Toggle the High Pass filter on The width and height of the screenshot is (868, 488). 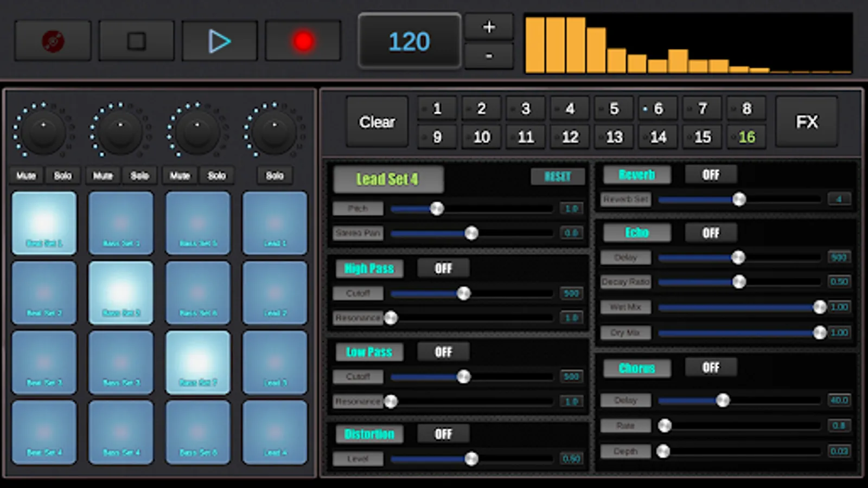443,268
